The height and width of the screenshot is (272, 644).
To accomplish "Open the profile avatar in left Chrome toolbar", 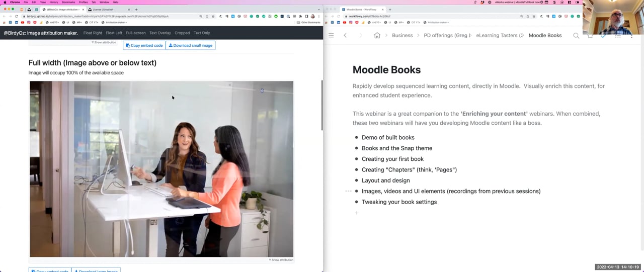I will point(312,16).
